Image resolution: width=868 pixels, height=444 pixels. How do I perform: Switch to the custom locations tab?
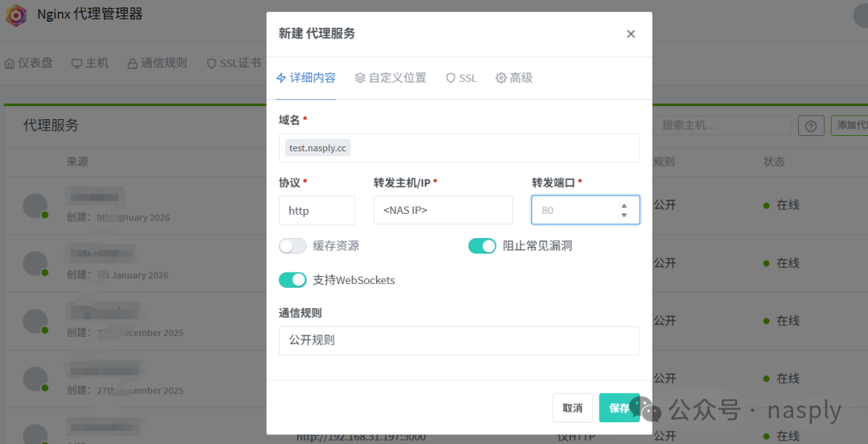391,78
